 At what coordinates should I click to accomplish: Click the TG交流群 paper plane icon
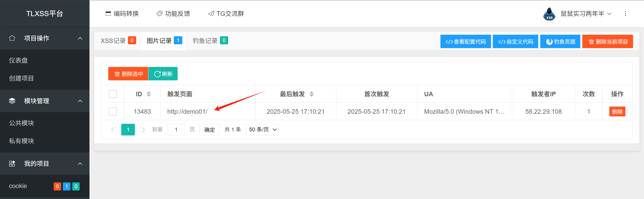point(211,14)
